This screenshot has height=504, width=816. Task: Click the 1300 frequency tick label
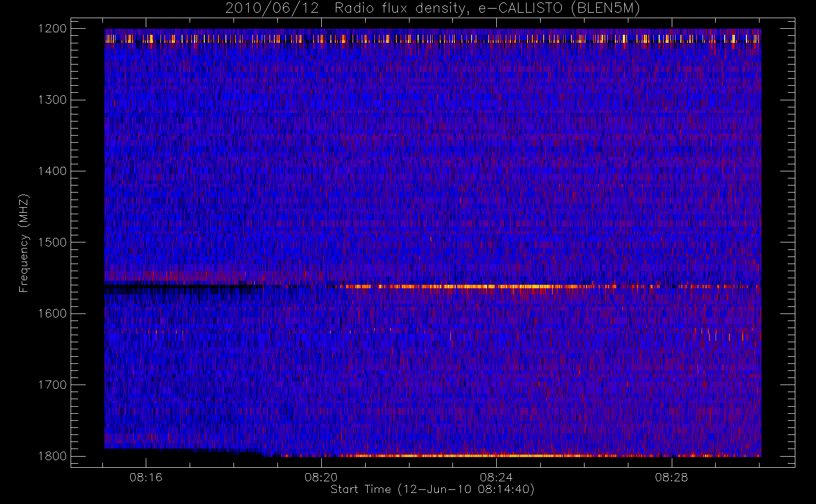coord(52,100)
